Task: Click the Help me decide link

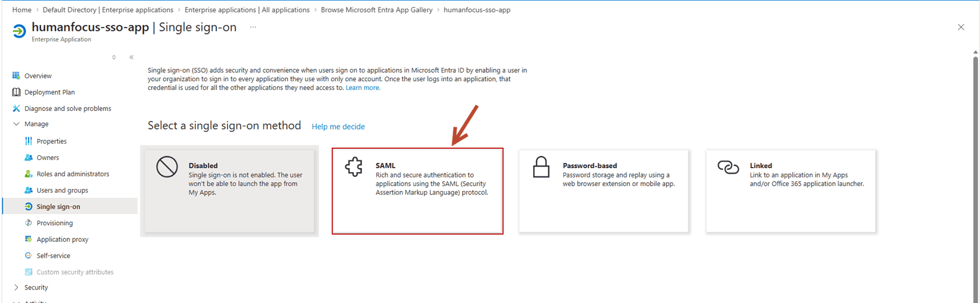Action: coord(338,127)
